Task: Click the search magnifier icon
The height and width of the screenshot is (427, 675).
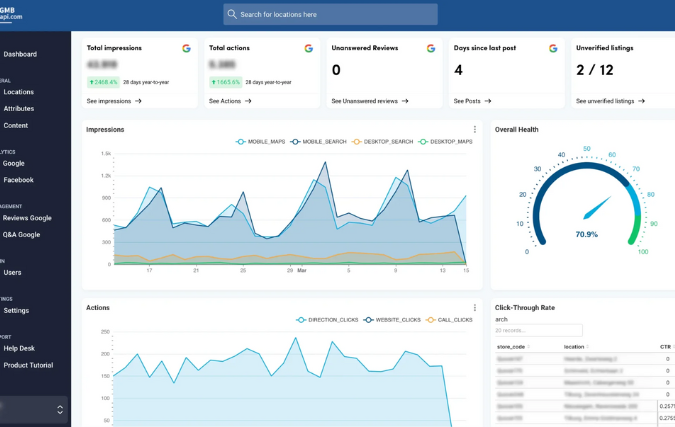Action: (x=232, y=14)
